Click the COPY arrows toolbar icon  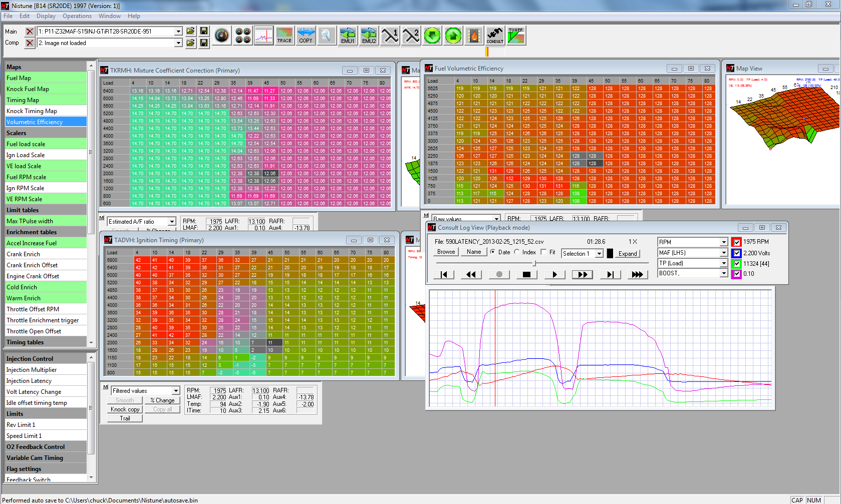tap(306, 36)
